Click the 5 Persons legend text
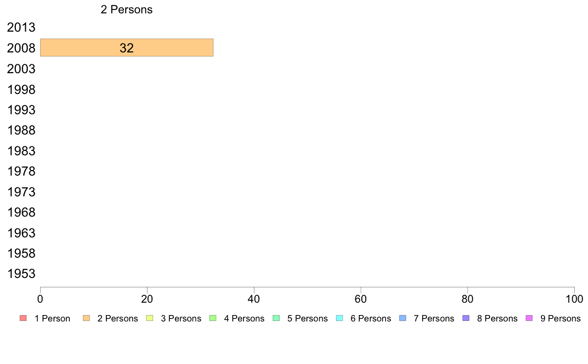Image resolution: width=588 pixels, height=364 pixels. (x=307, y=318)
